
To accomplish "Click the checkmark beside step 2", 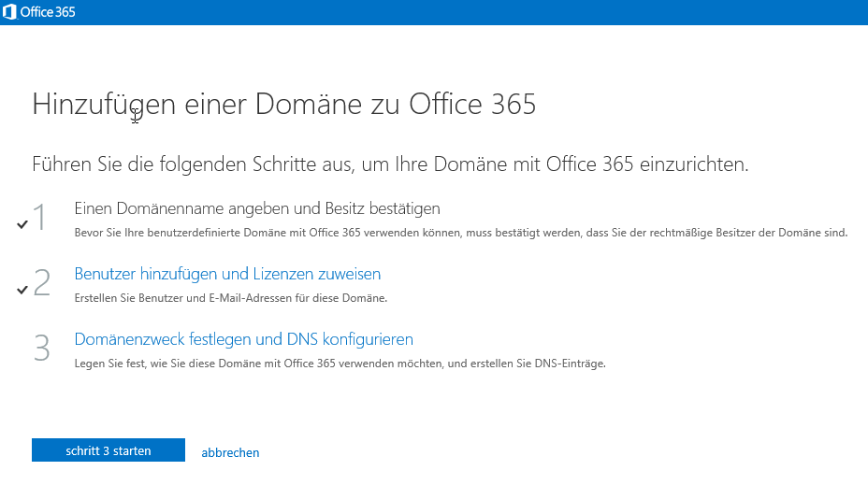I will point(22,290).
